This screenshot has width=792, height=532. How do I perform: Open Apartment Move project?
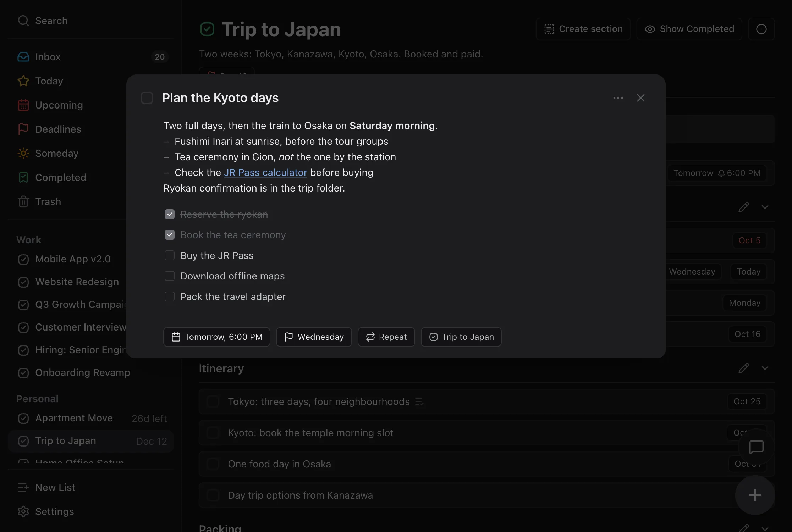coord(90,418)
